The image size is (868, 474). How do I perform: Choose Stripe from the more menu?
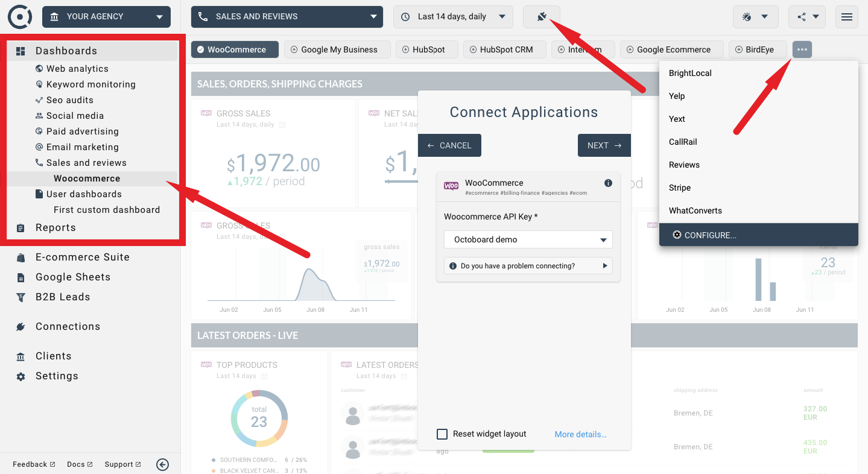(x=758, y=188)
